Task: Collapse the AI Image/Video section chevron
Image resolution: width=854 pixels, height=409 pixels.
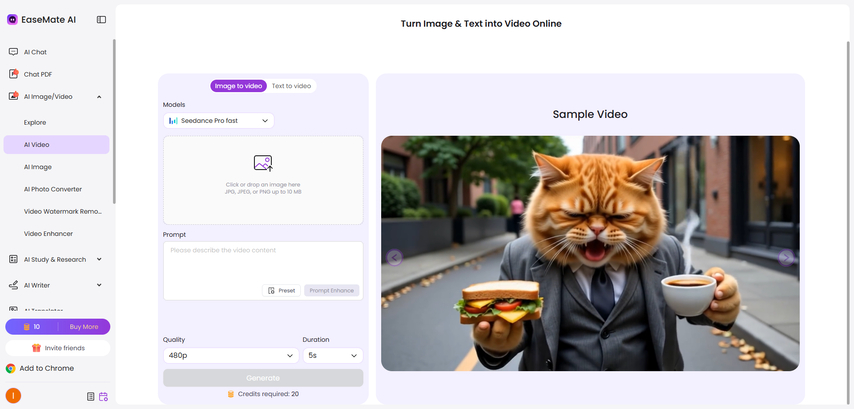Action: click(x=99, y=96)
